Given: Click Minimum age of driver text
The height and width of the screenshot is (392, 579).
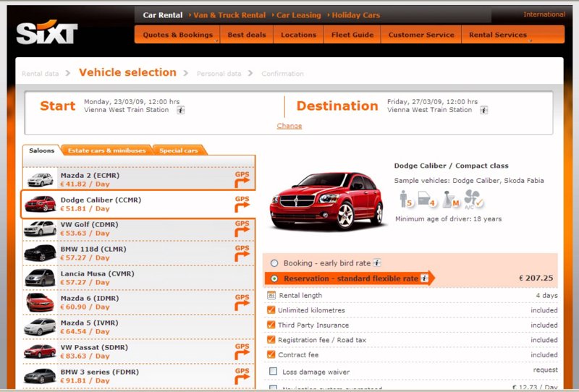Looking at the screenshot, I should (x=448, y=218).
